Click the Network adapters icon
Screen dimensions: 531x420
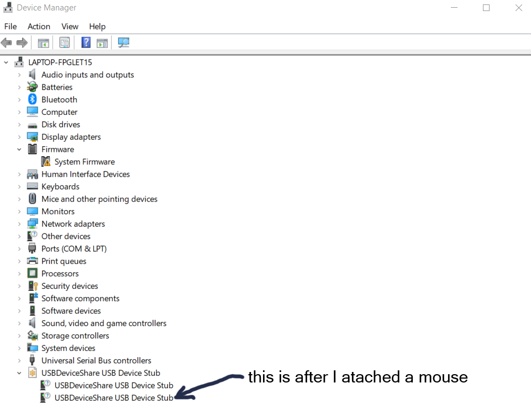point(33,224)
